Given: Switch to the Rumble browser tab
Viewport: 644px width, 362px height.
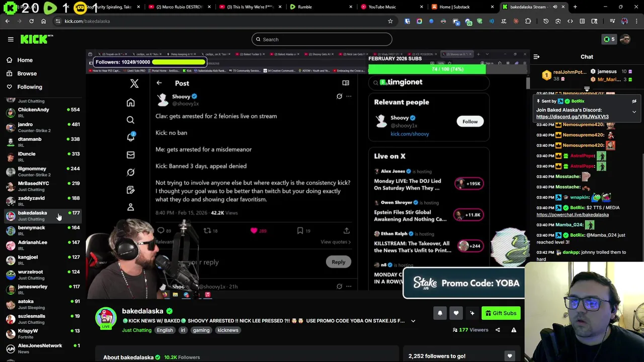Looking at the screenshot, I should pos(320,7).
